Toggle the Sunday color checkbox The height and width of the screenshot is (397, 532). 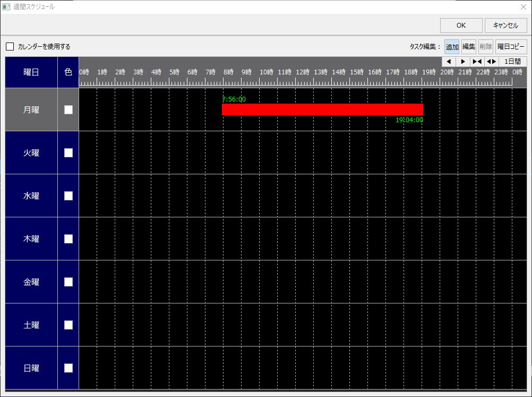(68, 368)
